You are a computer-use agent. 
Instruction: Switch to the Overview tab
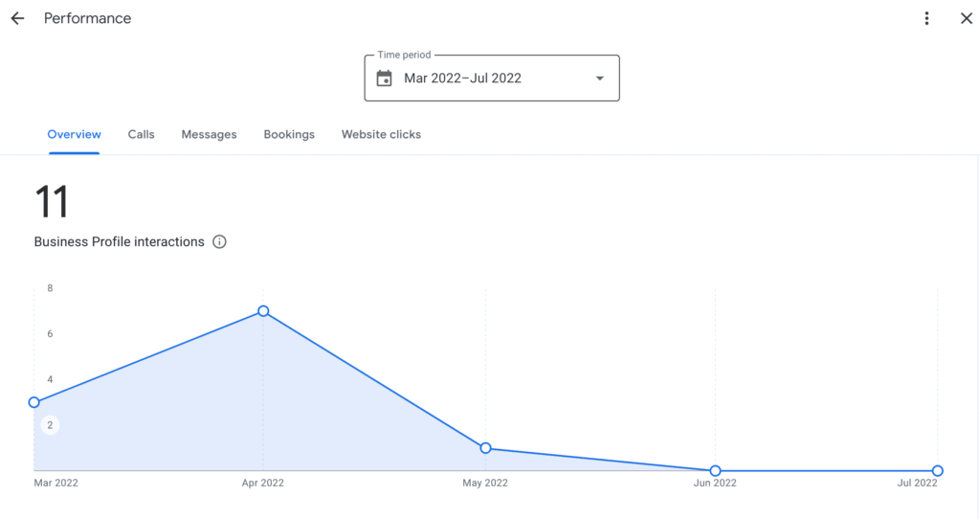pos(75,134)
